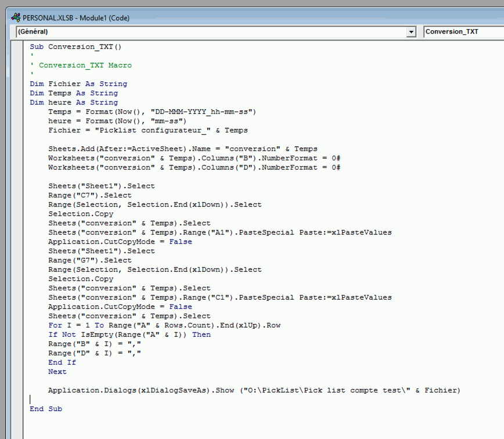504x439 pixels.
Task: Click the (Général) object list field
Action: pyautogui.click(x=210, y=31)
